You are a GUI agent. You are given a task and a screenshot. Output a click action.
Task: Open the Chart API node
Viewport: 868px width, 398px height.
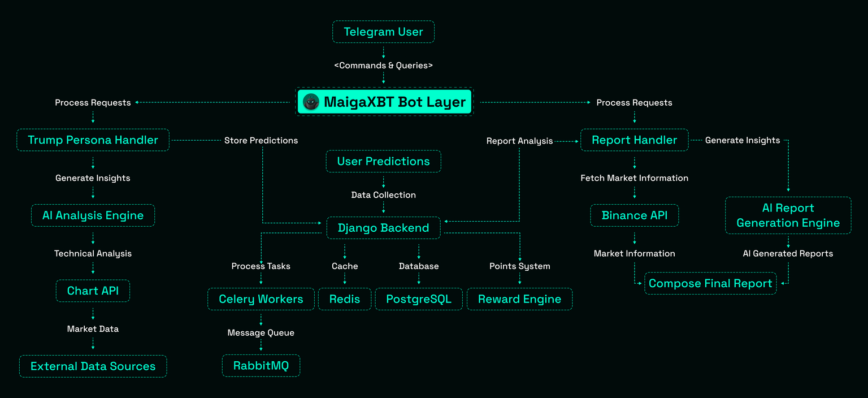click(93, 291)
